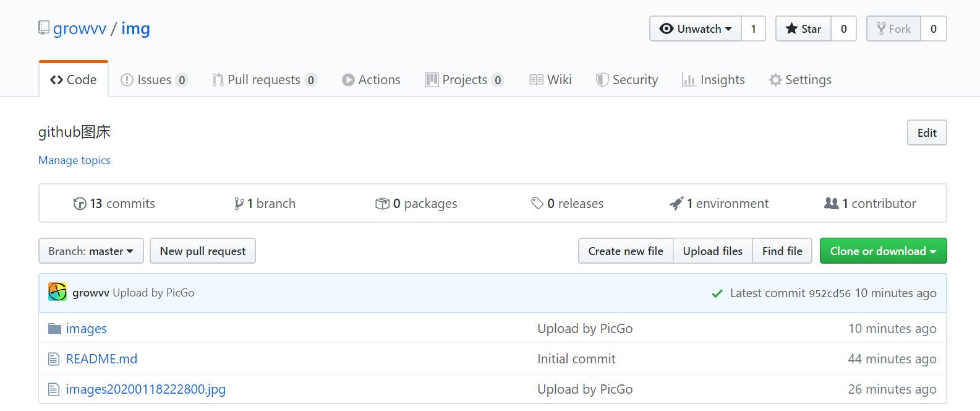Click the images20200118222800.jpg file icon

[x=54, y=389]
